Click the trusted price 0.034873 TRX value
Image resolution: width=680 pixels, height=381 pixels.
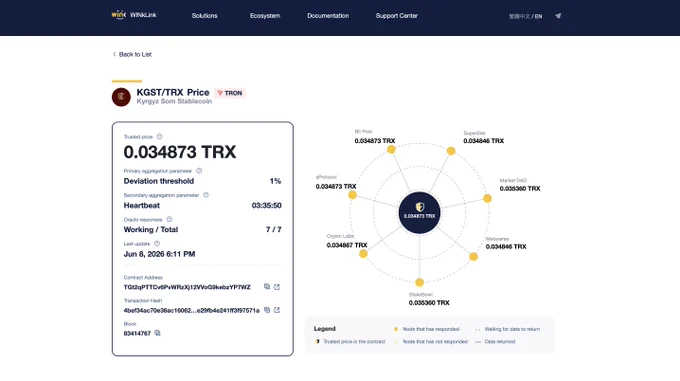pos(180,152)
